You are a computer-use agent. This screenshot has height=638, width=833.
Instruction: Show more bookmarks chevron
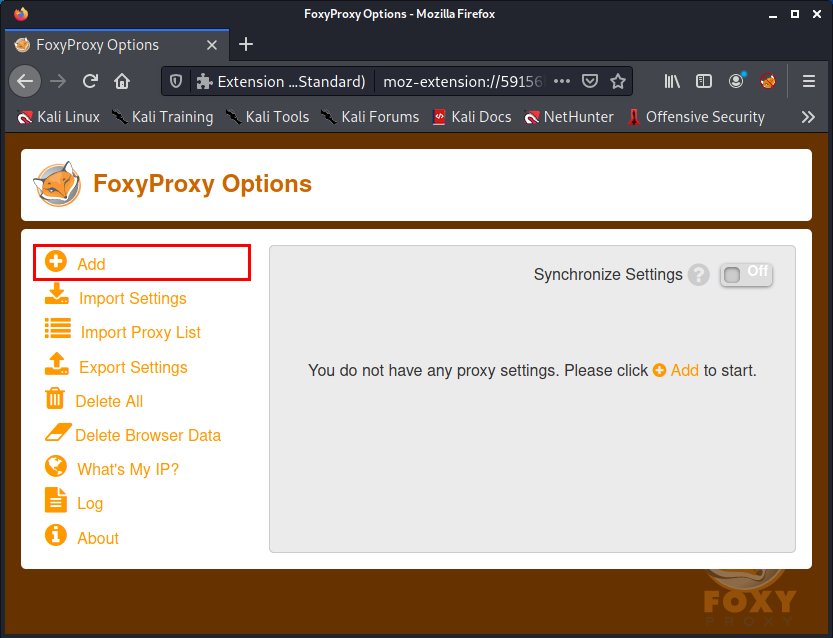[808, 117]
